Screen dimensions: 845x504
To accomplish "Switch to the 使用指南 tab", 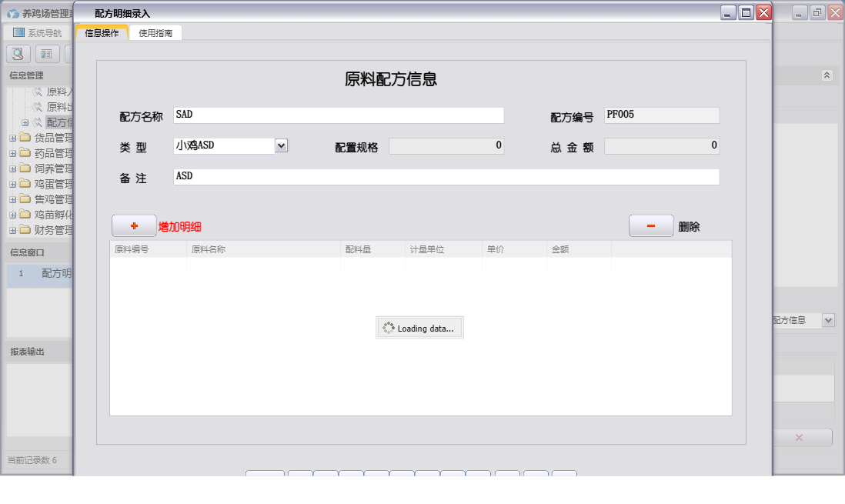I will (155, 32).
